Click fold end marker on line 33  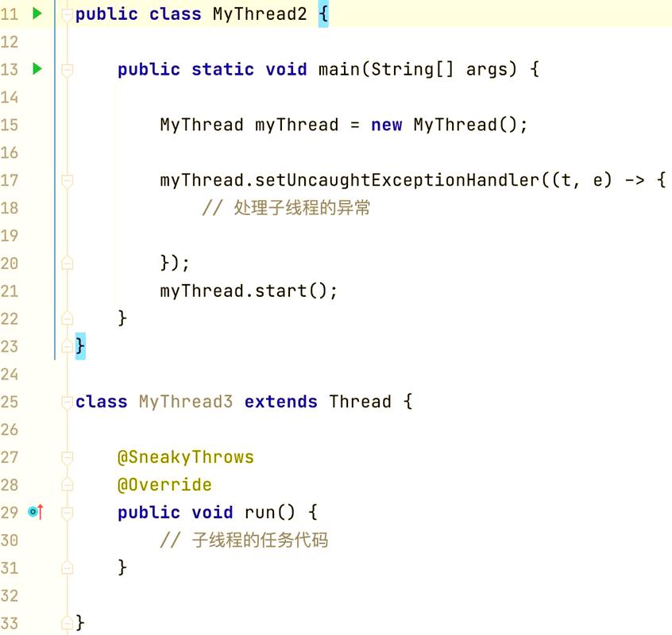point(67,623)
